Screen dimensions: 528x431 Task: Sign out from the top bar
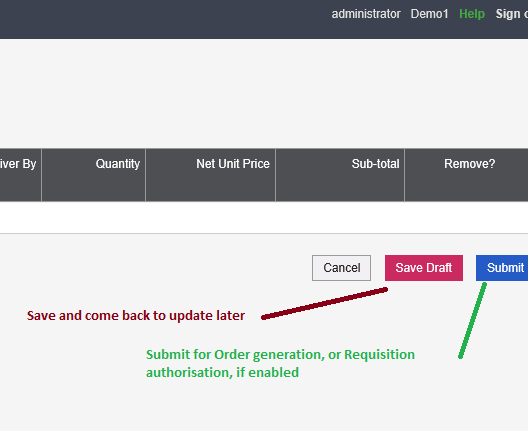click(512, 14)
